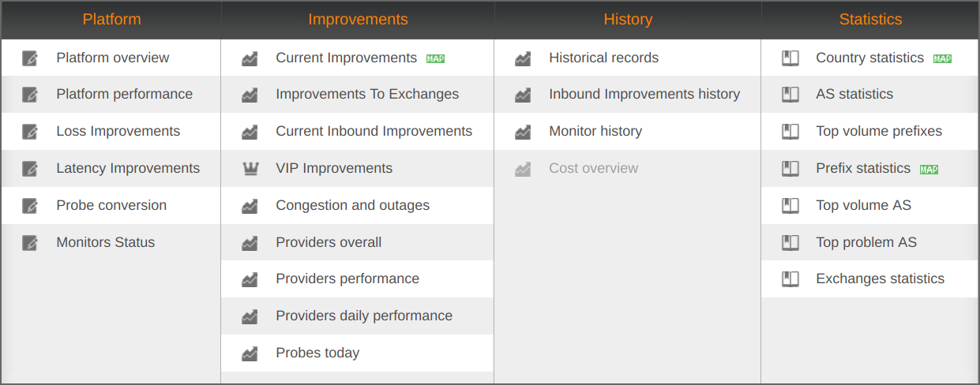Click the History menu heading
980x385 pixels.
coord(628,20)
